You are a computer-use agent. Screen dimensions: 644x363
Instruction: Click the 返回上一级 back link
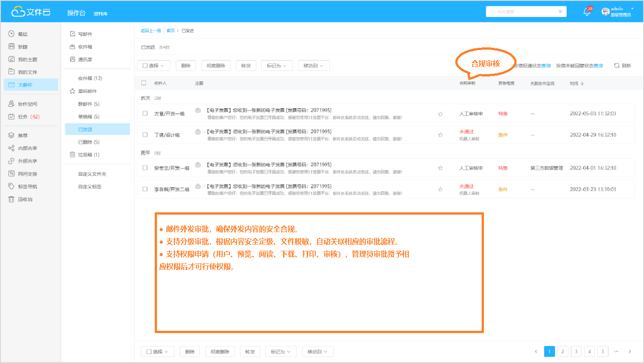click(x=150, y=30)
